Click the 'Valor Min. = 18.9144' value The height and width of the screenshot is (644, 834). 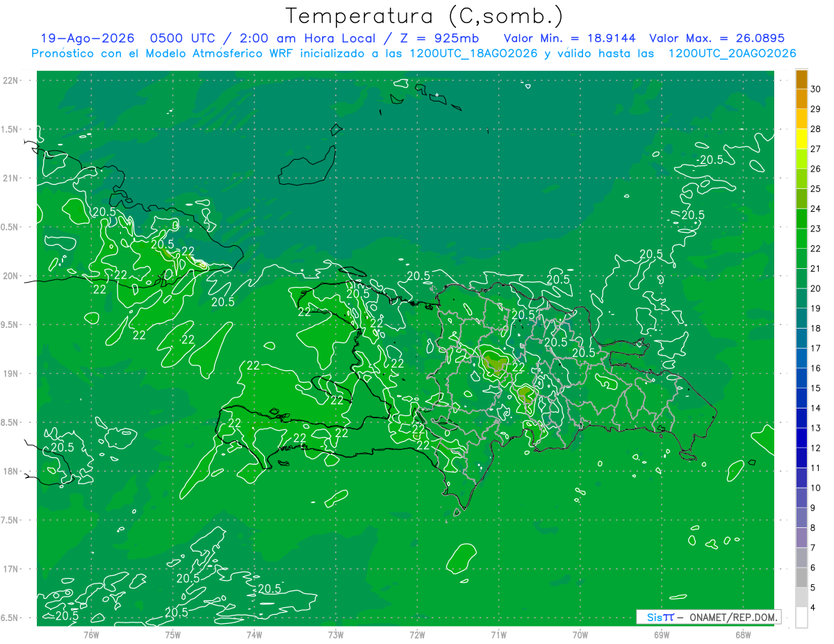pos(569,38)
